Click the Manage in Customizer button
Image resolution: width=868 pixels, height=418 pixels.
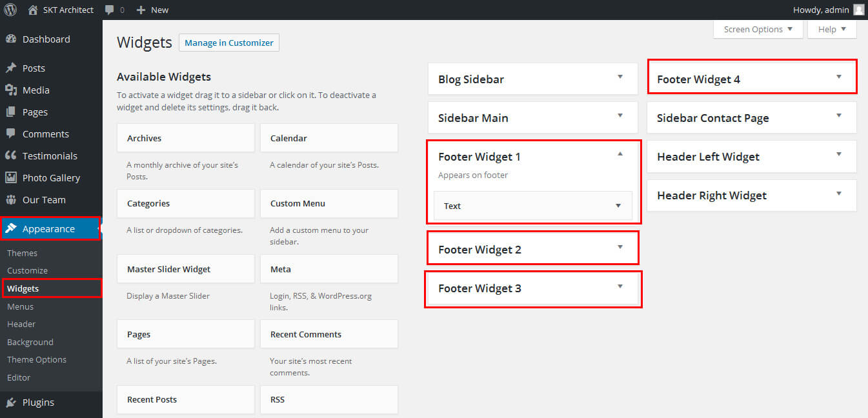pos(229,43)
